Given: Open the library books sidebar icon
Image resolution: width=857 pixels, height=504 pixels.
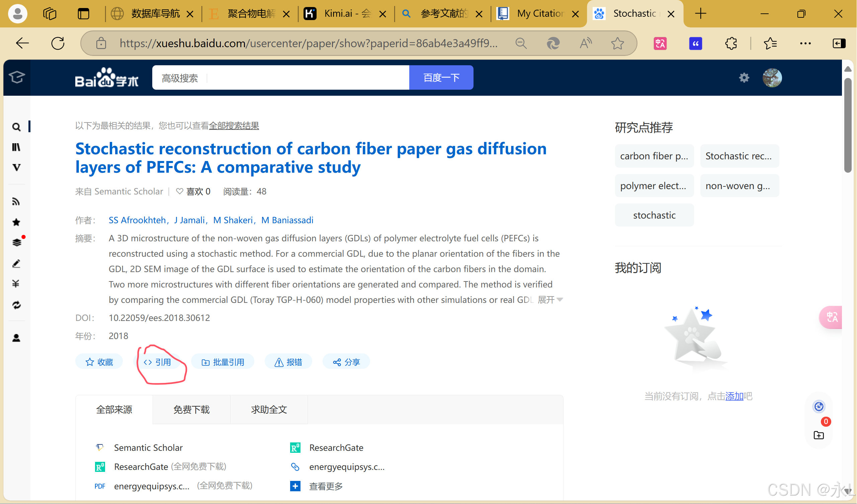Looking at the screenshot, I should (16, 147).
